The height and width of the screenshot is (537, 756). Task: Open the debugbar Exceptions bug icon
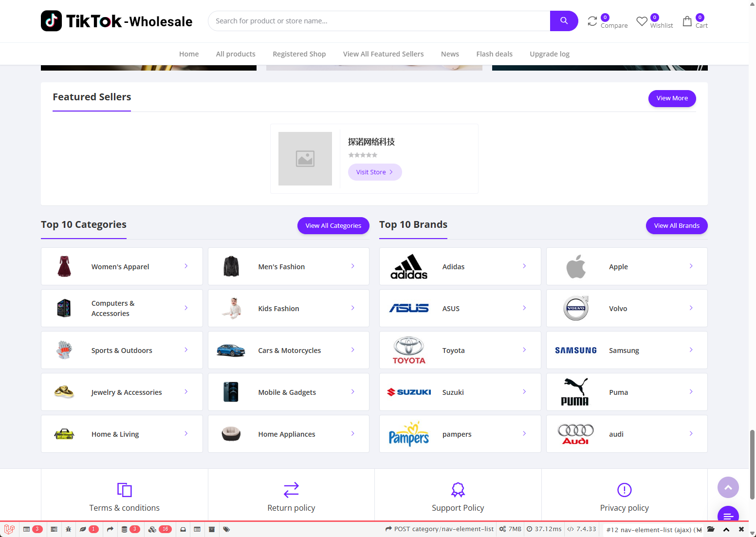[68, 529]
